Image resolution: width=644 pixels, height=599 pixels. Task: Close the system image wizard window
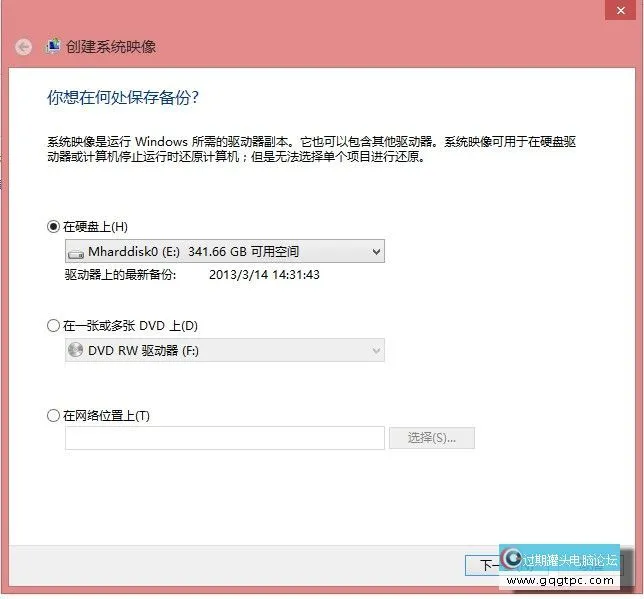621,10
